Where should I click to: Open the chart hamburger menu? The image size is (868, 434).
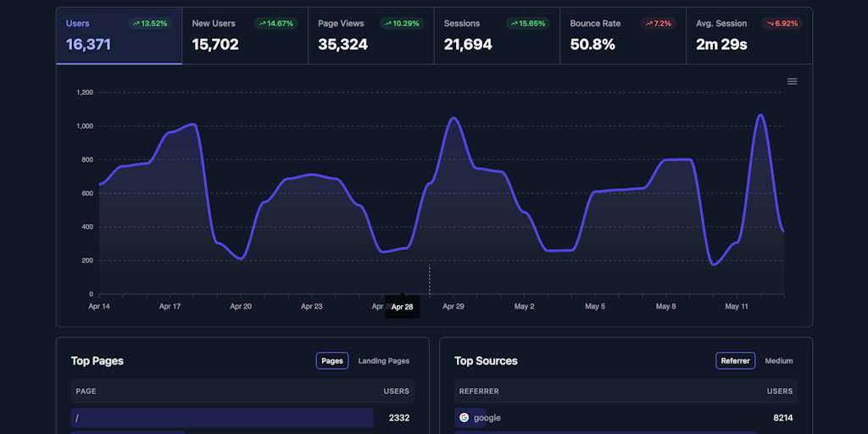coord(792,81)
